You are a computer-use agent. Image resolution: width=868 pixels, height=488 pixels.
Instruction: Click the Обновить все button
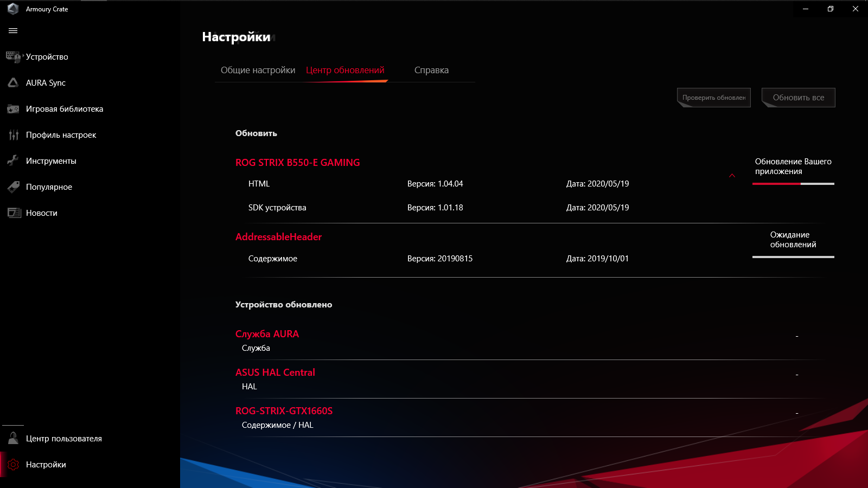(799, 98)
